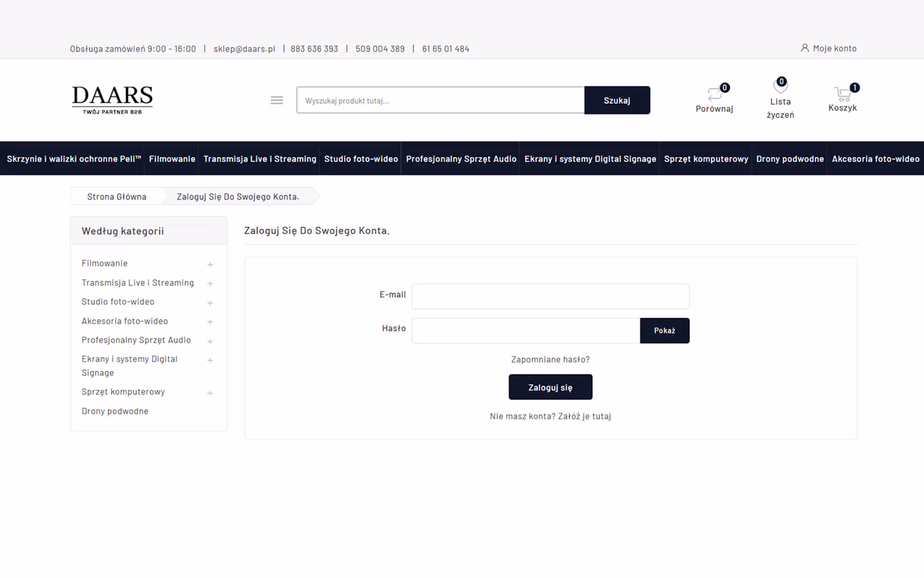Focus the E-mail input field
924x578 pixels.
point(550,296)
